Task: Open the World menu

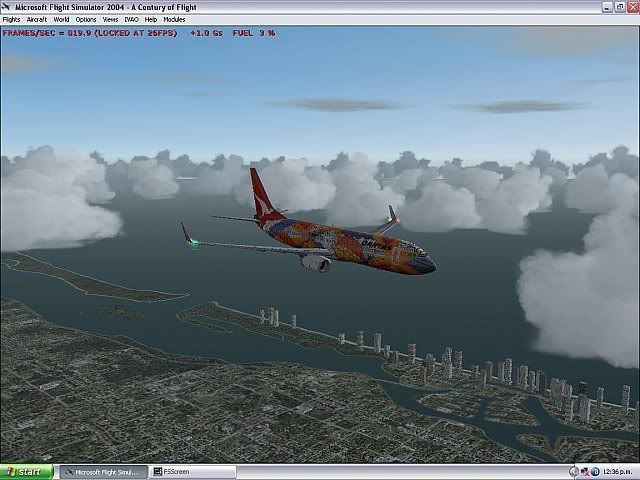Action: [x=61, y=19]
